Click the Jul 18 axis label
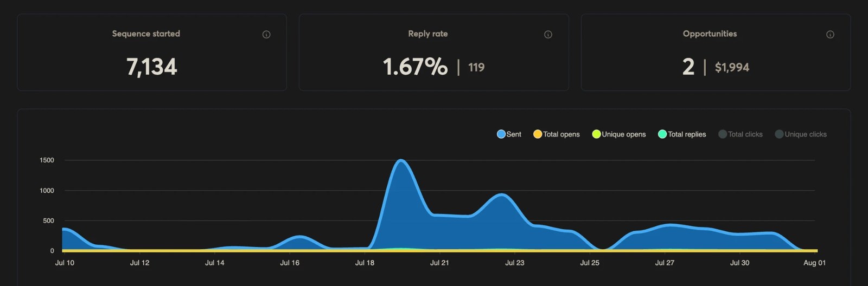The height and width of the screenshot is (286, 868). pos(365,263)
